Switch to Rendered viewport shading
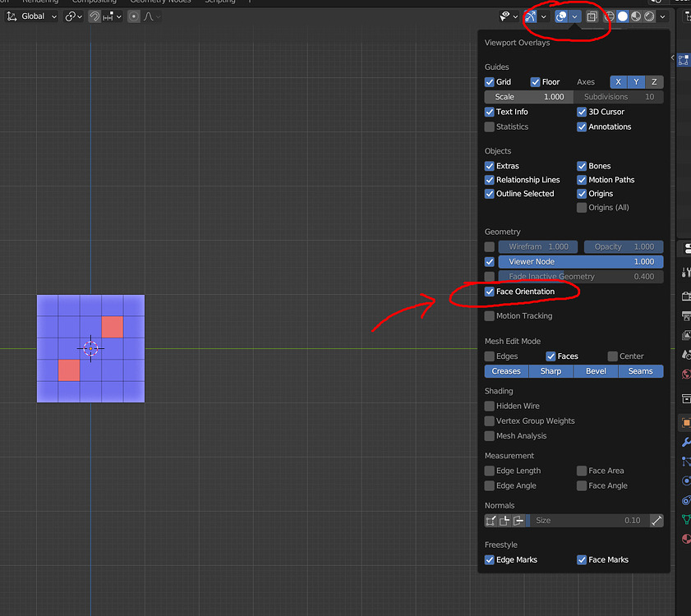The width and height of the screenshot is (691, 616). click(x=650, y=16)
